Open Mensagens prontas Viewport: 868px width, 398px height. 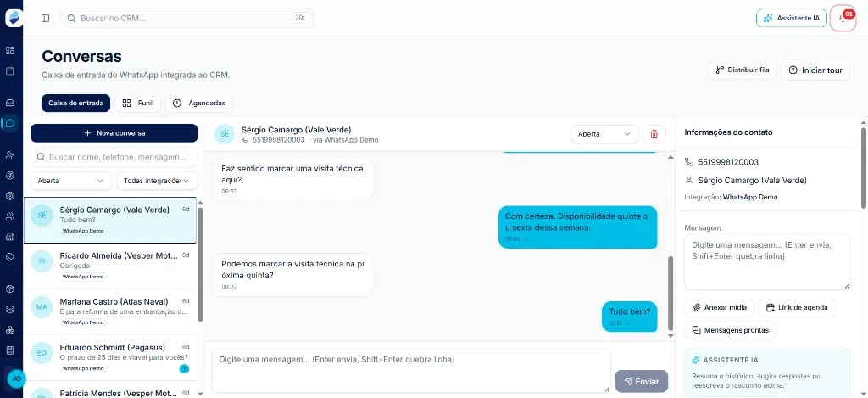[730, 330]
